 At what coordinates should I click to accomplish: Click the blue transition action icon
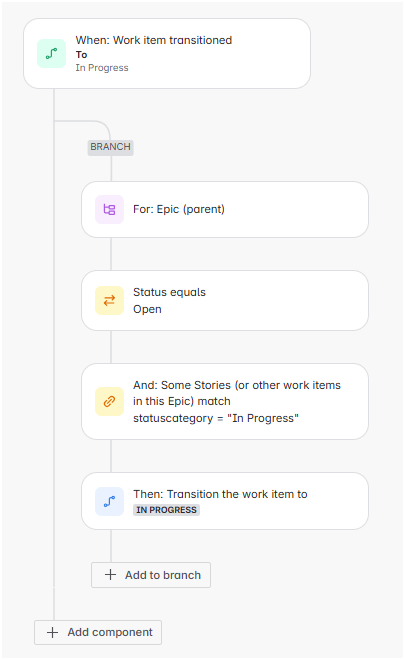109,501
